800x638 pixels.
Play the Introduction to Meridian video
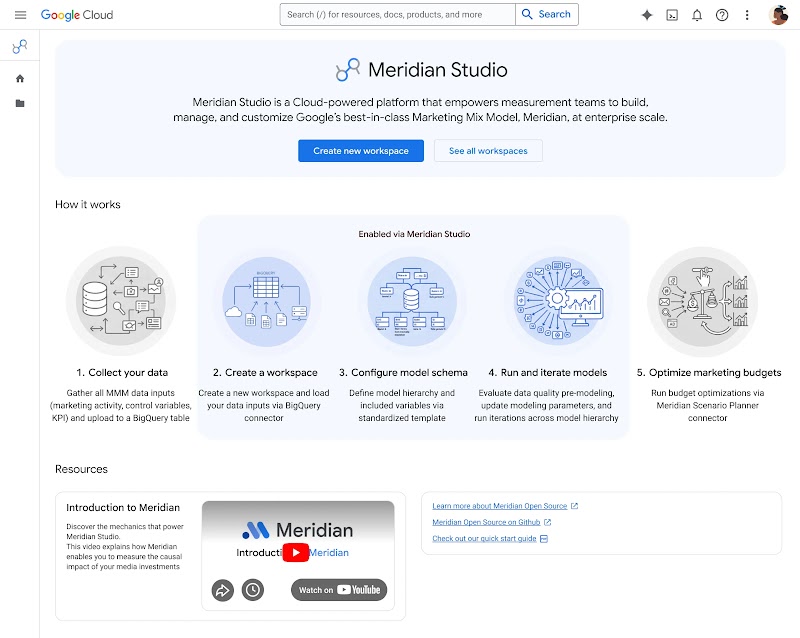pyautogui.click(x=296, y=553)
